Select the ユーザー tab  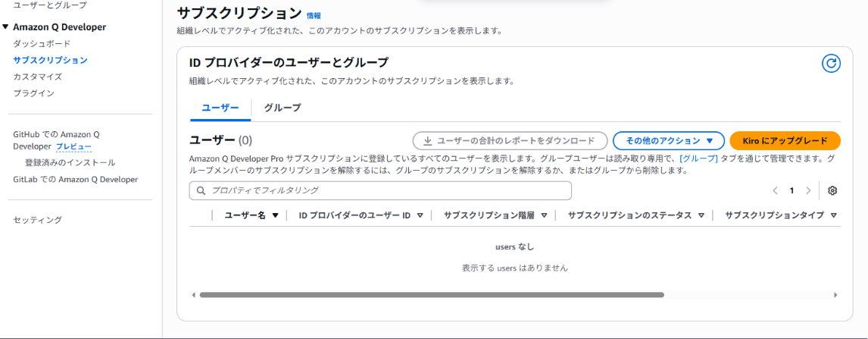[x=220, y=108]
